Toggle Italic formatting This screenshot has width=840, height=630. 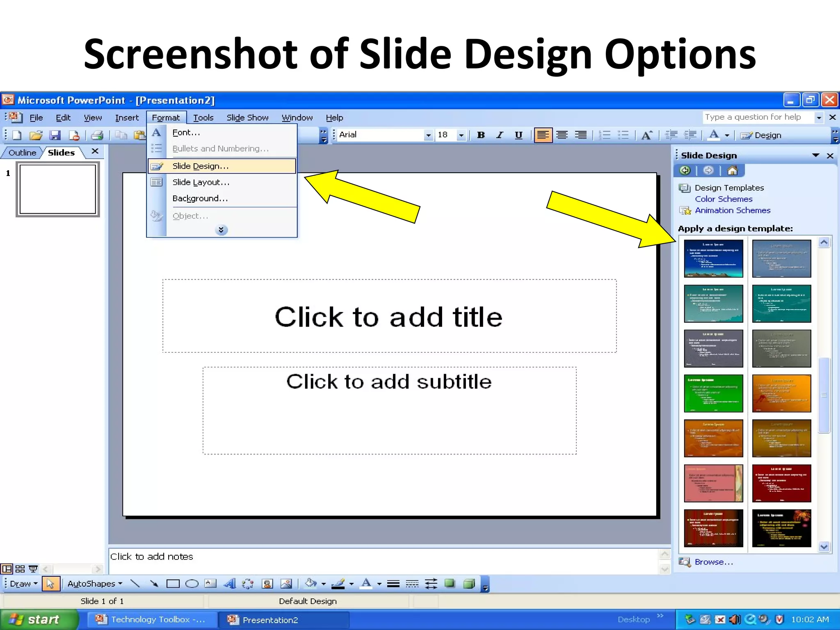click(500, 135)
